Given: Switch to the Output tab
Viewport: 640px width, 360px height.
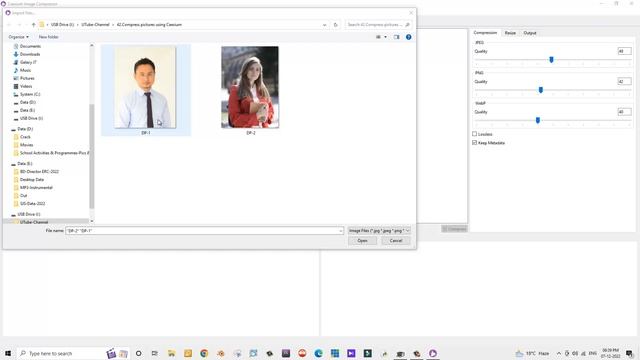Looking at the screenshot, I should [530, 33].
